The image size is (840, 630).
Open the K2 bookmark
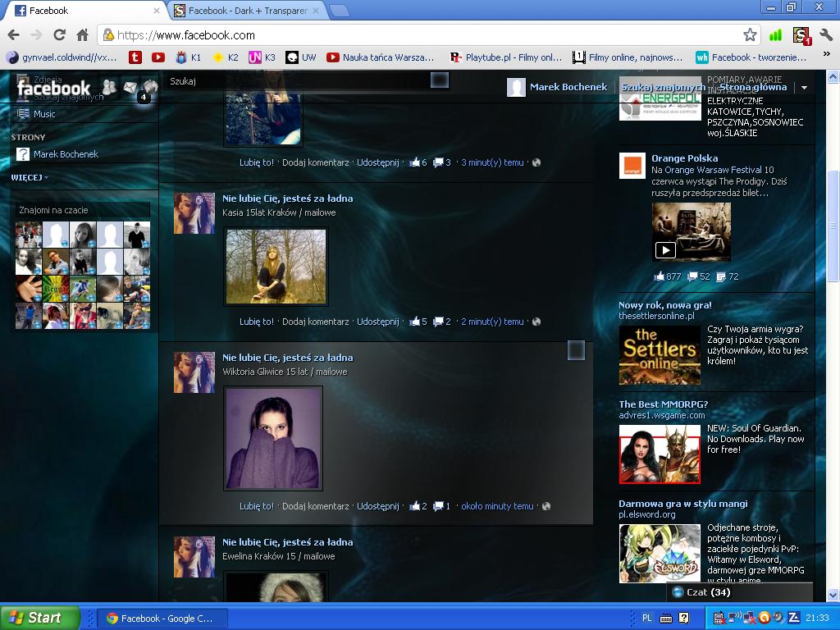[x=226, y=57]
